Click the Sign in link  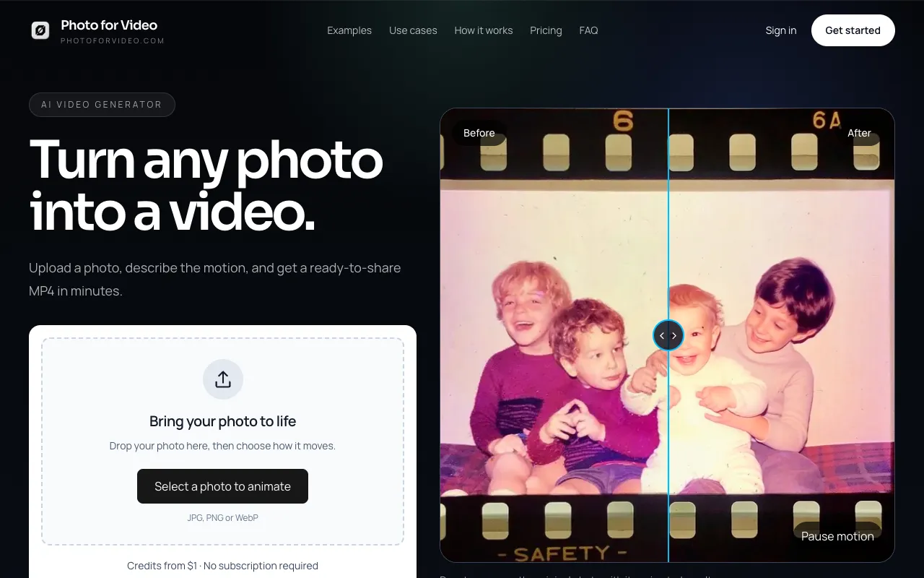[781, 30]
